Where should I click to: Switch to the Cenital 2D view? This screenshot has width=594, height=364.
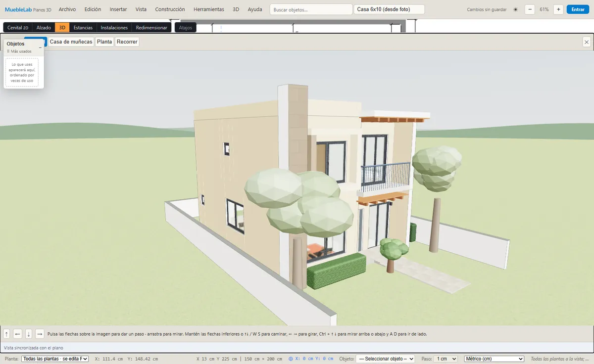(x=18, y=28)
